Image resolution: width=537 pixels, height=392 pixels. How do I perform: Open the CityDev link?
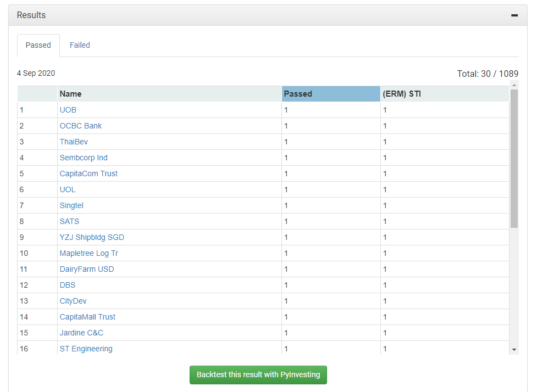coord(73,301)
